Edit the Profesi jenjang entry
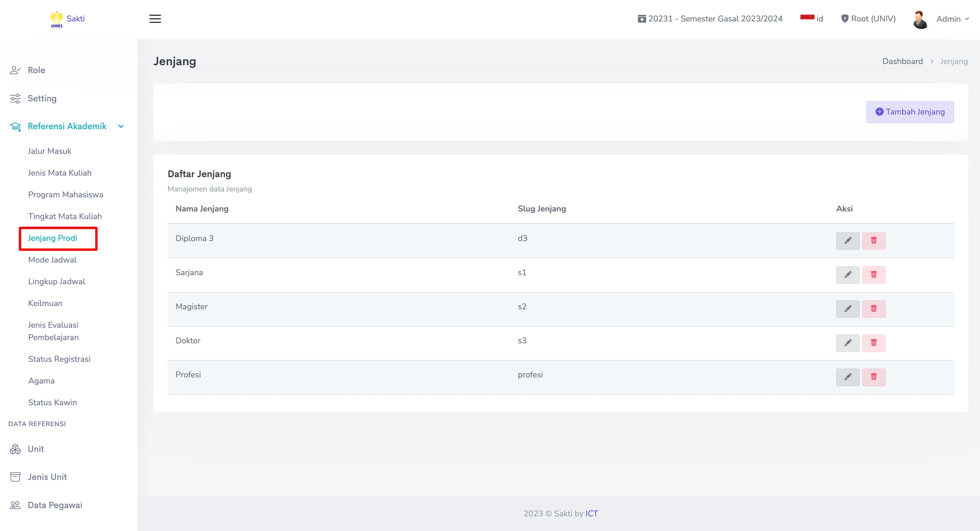The height and width of the screenshot is (531, 980). coord(847,377)
